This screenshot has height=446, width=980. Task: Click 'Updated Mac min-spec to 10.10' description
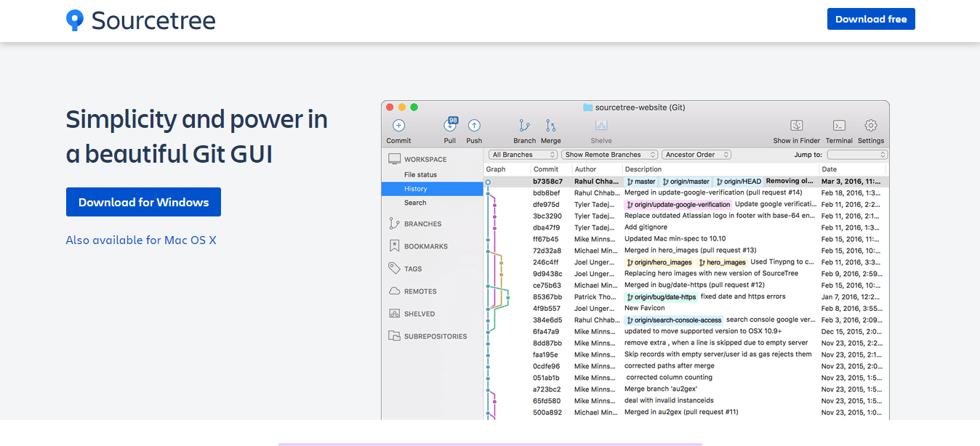(x=675, y=239)
